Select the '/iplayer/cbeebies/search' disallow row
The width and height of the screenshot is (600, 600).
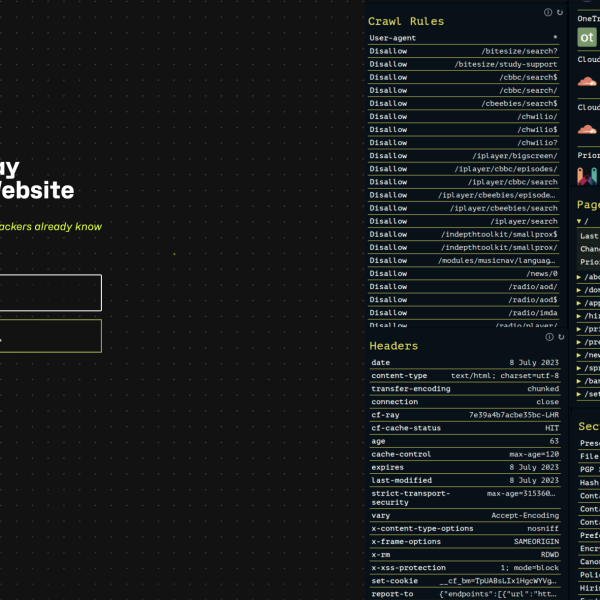point(463,208)
